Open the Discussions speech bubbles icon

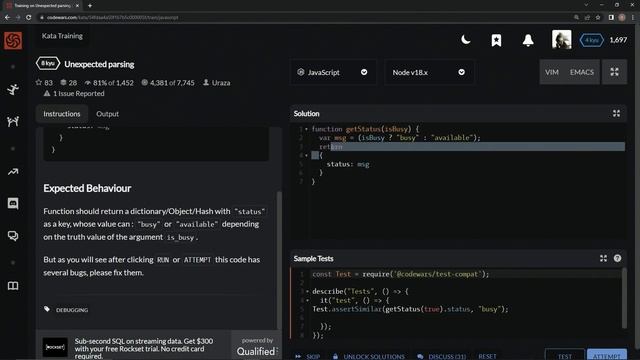coord(13,236)
